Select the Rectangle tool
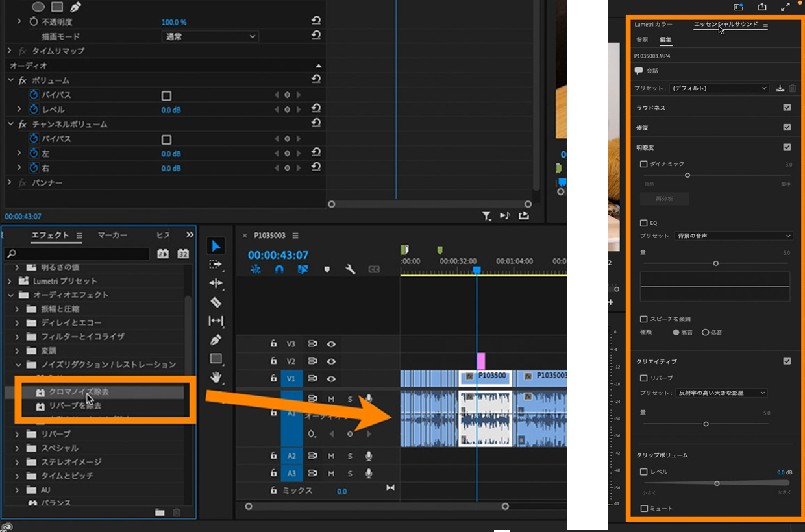 216,358
